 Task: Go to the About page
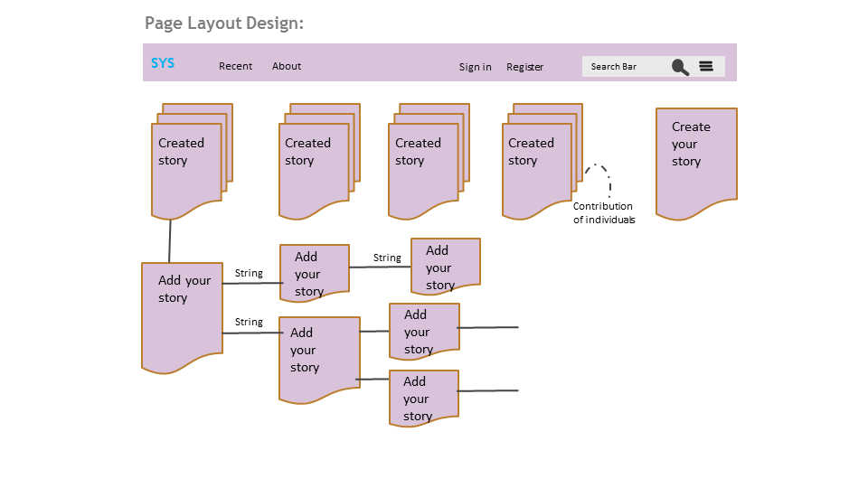click(287, 66)
